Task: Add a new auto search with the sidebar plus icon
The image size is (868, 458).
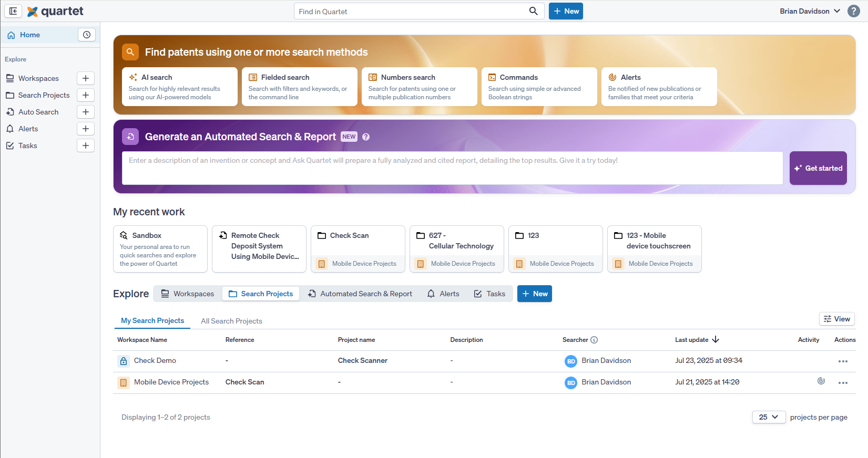Action: tap(86, 112)
